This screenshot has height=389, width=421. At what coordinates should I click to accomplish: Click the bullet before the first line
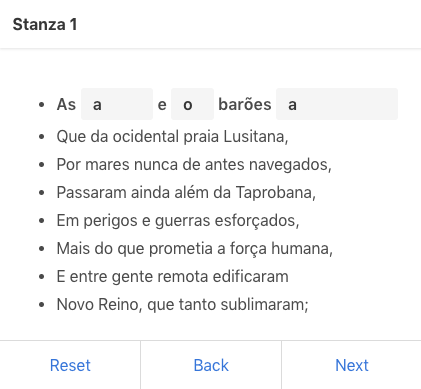click(x=41, y=105)
